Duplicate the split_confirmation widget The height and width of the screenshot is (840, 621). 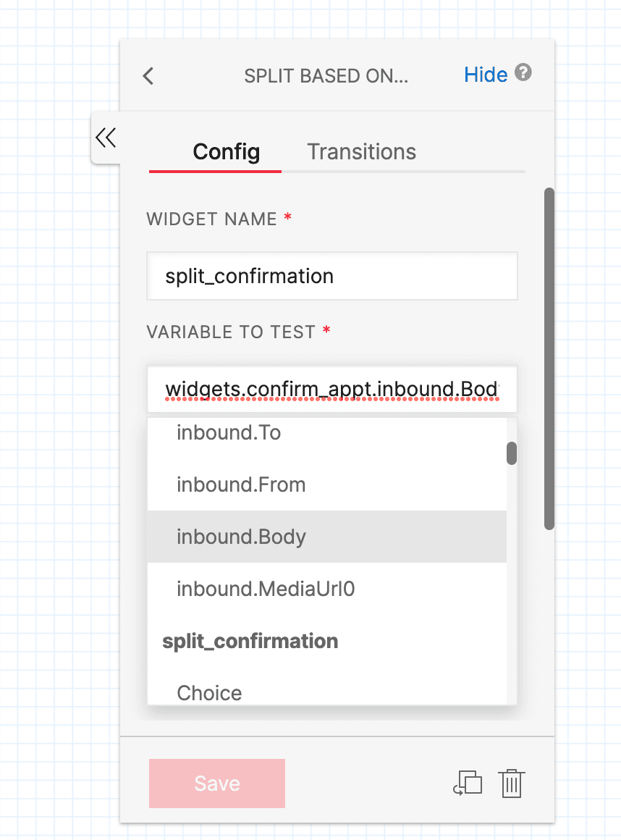(468, 783)
